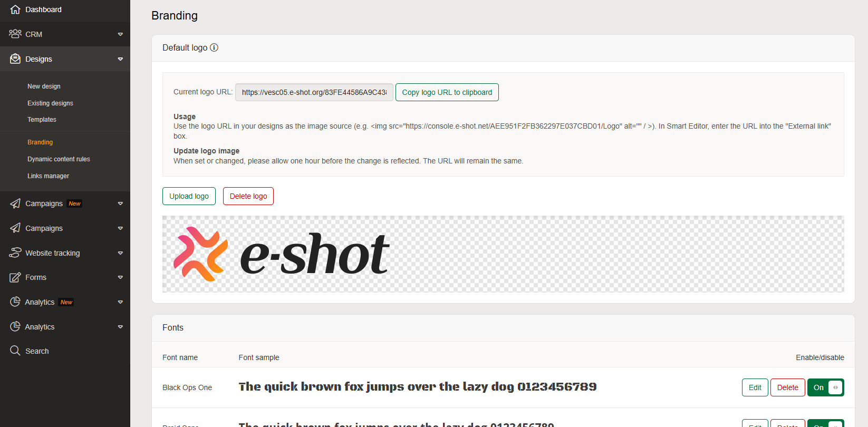Expand the second Analytics menu arrow

[120, 327]
